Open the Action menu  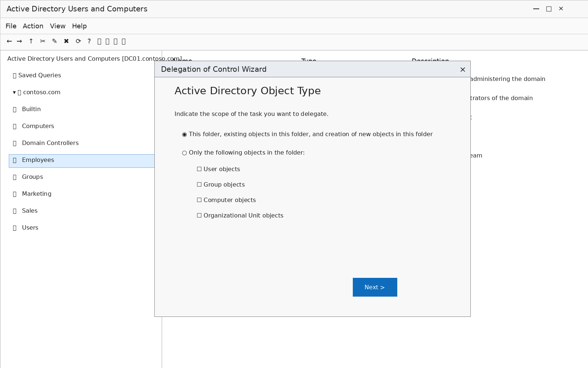tap(33, 26)
